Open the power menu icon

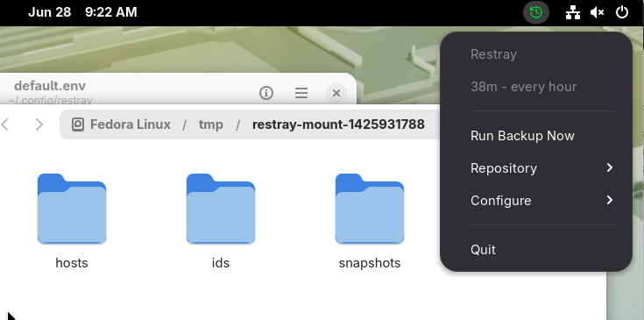(x=622, y=12)
